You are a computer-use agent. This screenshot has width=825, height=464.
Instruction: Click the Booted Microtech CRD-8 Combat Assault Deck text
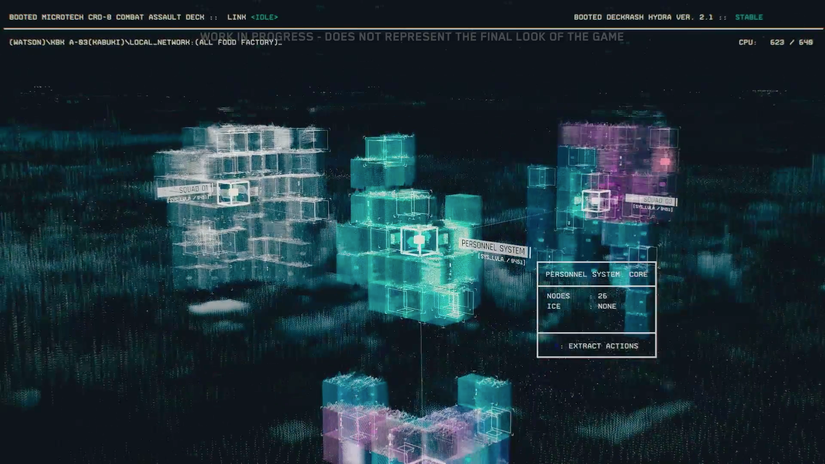click(107, 17)
